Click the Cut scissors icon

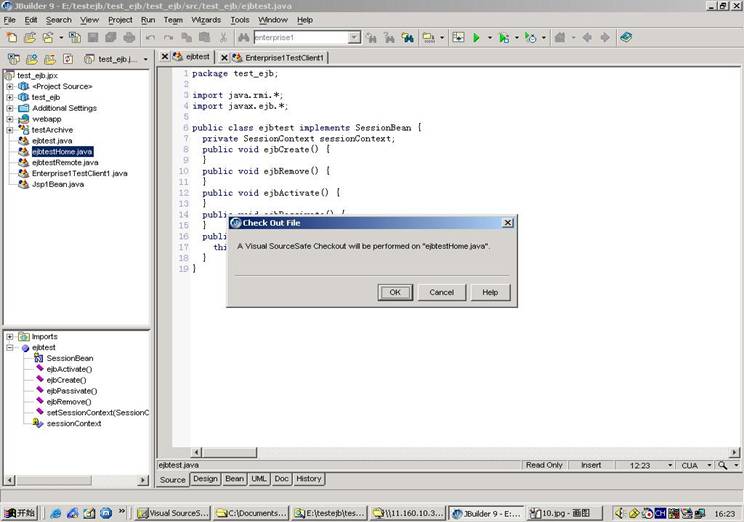click(223, 37)
